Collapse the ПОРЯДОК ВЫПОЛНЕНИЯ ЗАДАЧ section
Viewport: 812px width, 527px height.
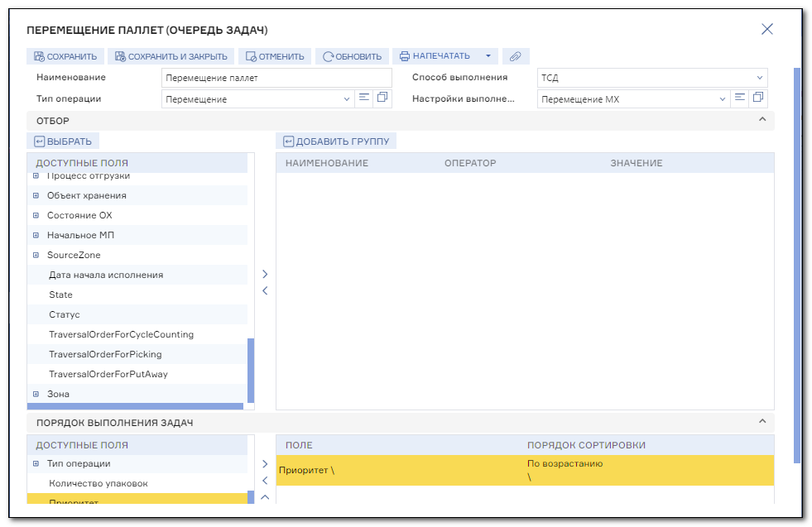click(x=762, y=421)
